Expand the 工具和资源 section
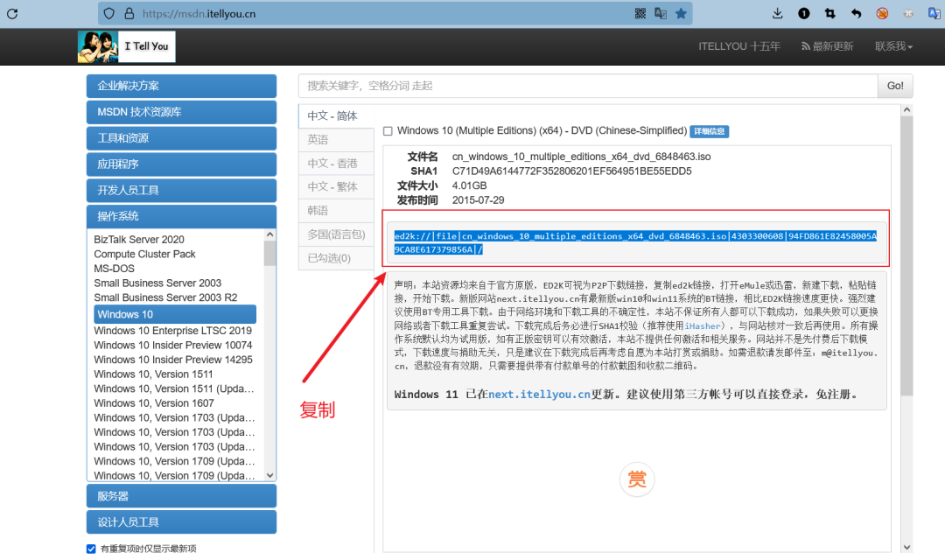Image resolution: width=945 pixels, height=560 pixels. pyautogui.click(x=181, y=138)
